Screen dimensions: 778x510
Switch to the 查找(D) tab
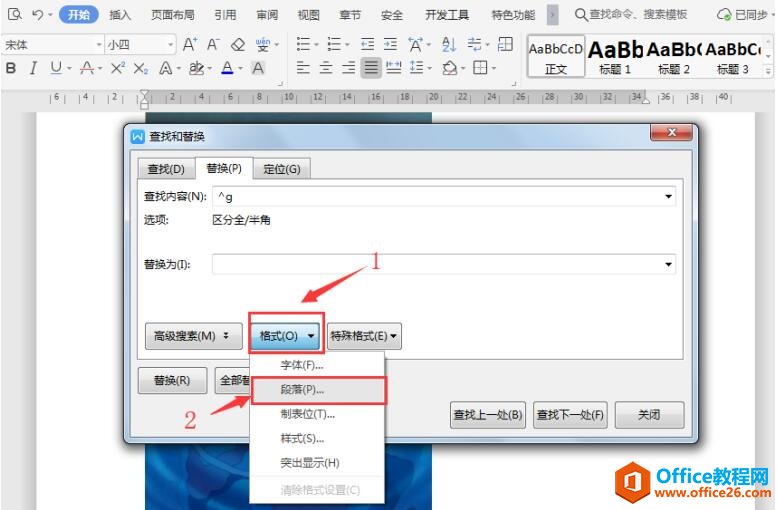click(x=166, y=169)
